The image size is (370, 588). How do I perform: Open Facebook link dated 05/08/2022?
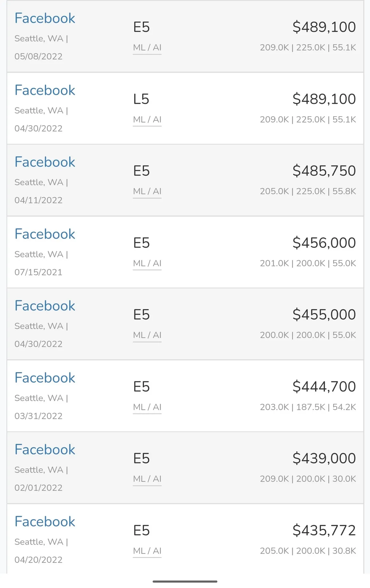[x=45, y=19]
